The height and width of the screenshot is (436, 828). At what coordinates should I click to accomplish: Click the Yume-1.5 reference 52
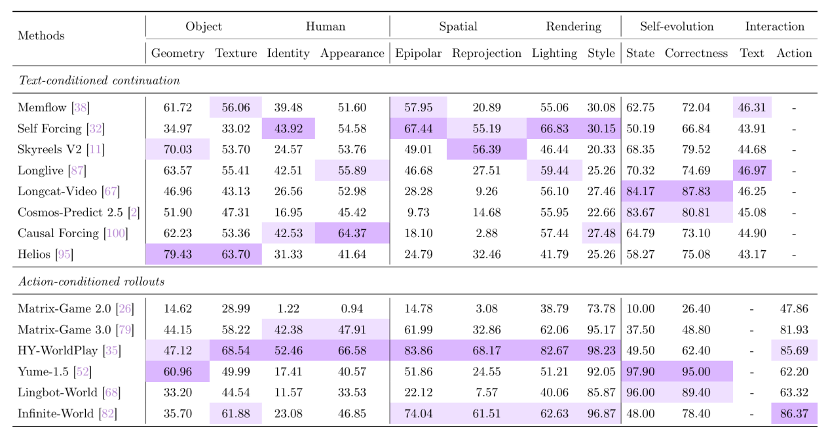pyautogui.click(x=82, y=372)
